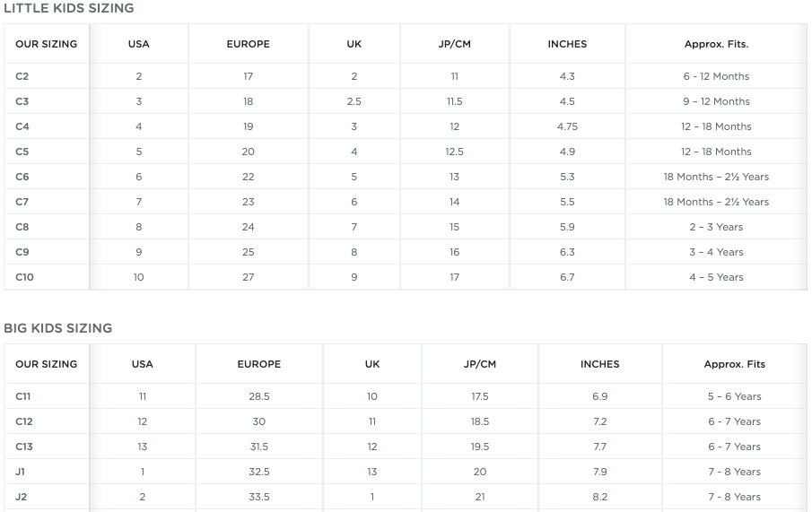Screen dimensions: 812x512
Task: Click the UK header in the big kids table
Action: [x=372, y=364]
